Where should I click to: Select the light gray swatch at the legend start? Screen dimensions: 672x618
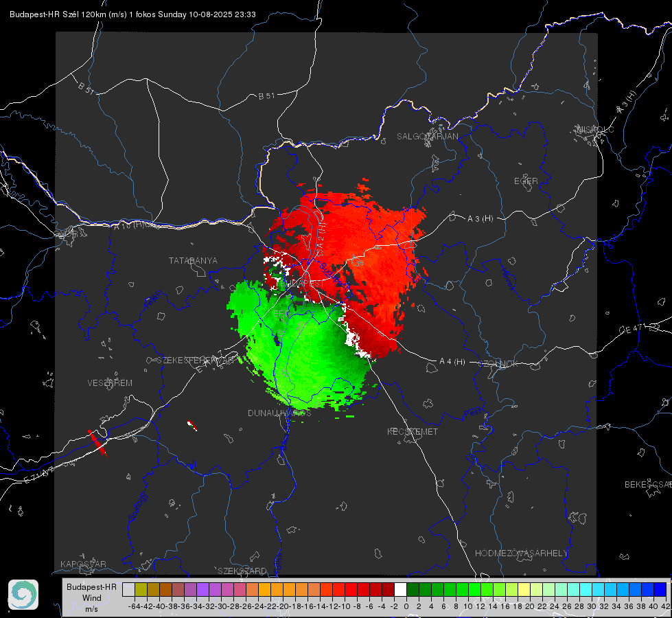click(x=128, y=590)
